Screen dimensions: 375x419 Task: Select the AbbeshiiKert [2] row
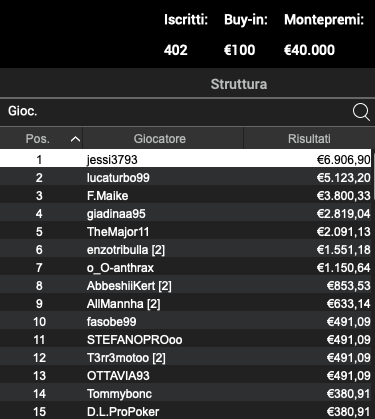coord(185,285)
